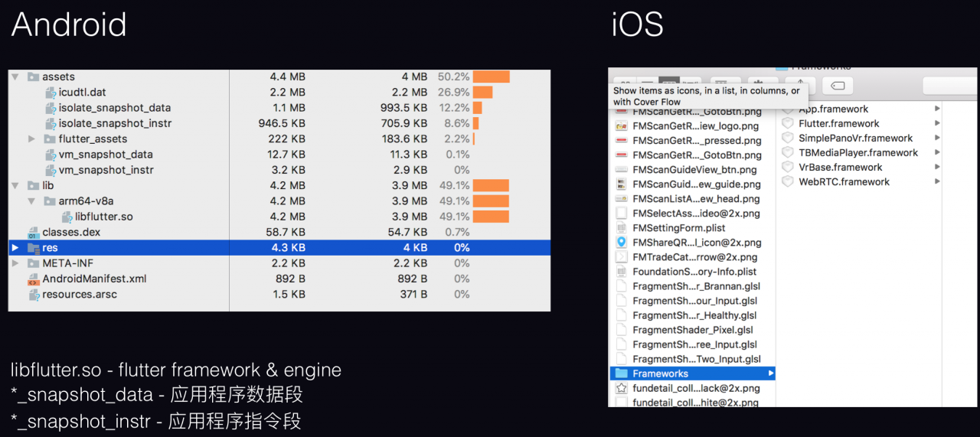Image resolution: width=980 pixels, height=437 pixels.
Task: Expand the META-INF folder
Action: pos(15,263)
